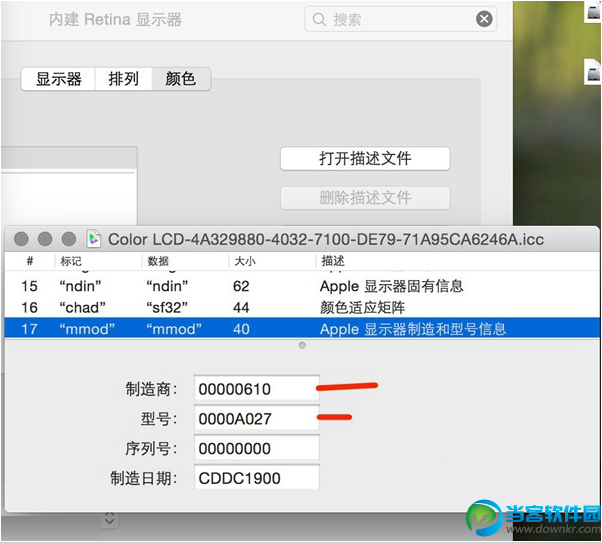This screenshot has height=543, width=602.
Task: Select row 17 "mmod" in the tag table
Action: 302,329
